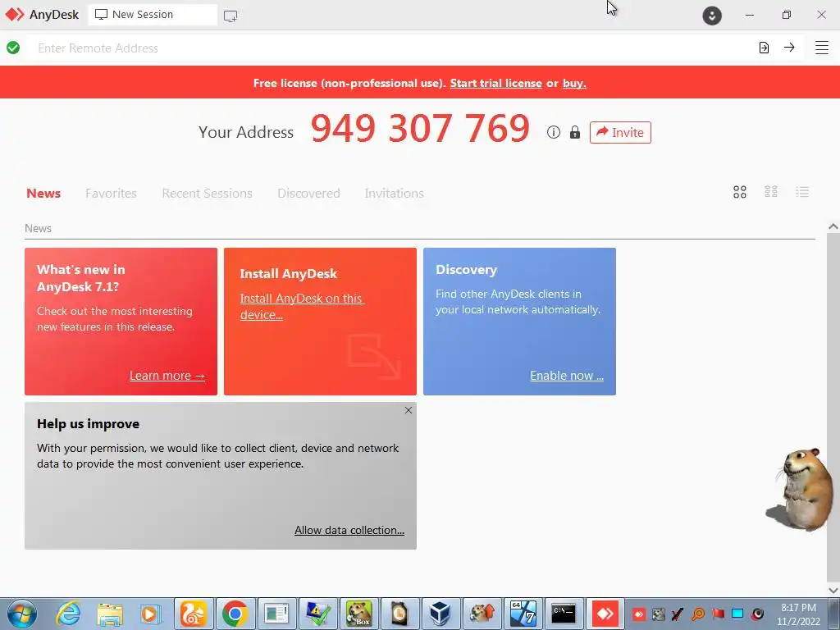Click the info icon beside the address
Screen dimensions: 840x630
[x=554, y=132]
